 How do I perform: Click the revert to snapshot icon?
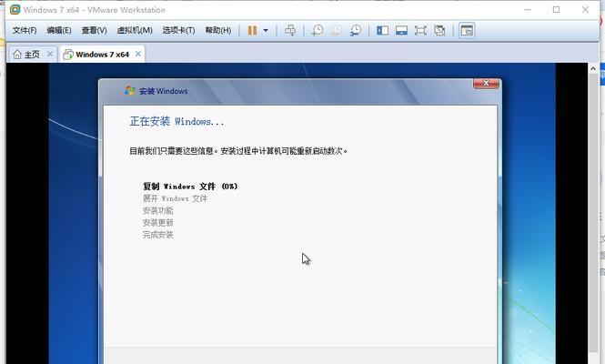tap(337, 30)
